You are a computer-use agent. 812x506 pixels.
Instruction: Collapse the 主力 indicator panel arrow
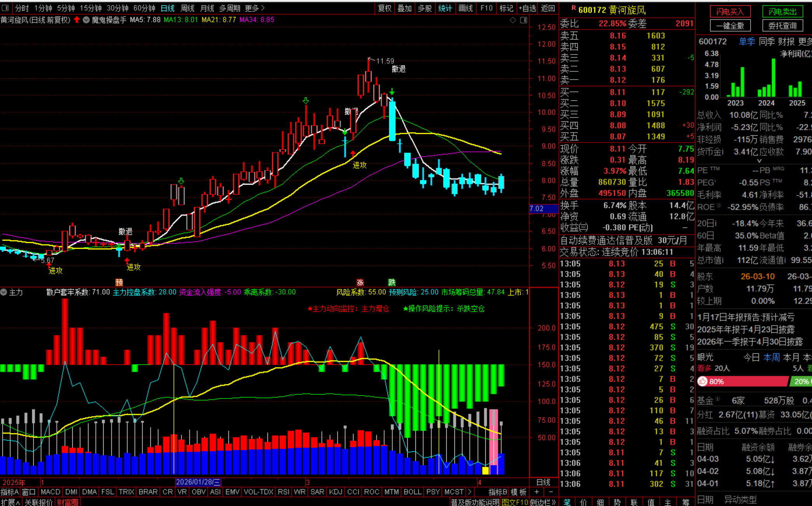coord(4,292)
